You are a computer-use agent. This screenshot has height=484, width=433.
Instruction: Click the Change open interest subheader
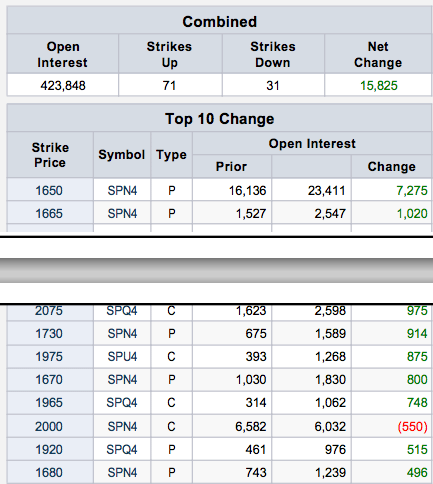[x=392, y=166]
